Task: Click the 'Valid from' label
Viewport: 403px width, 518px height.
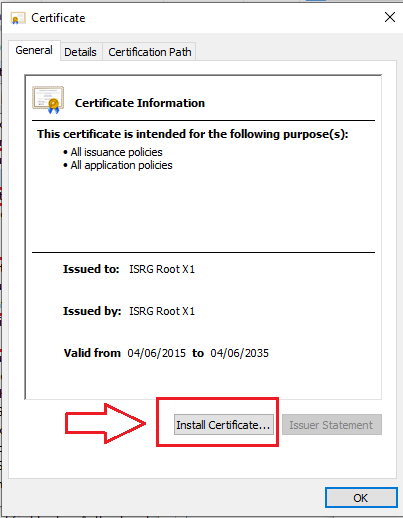Action: coord(92,353)
